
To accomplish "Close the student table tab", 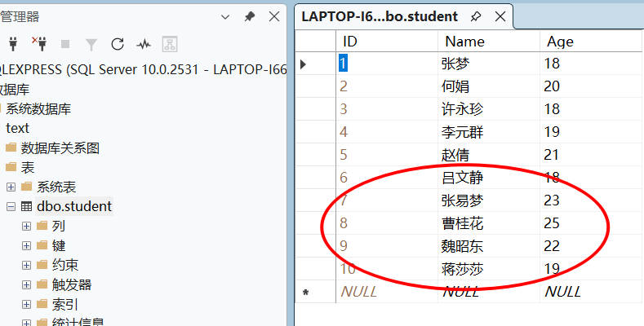I will coord(500,16).
